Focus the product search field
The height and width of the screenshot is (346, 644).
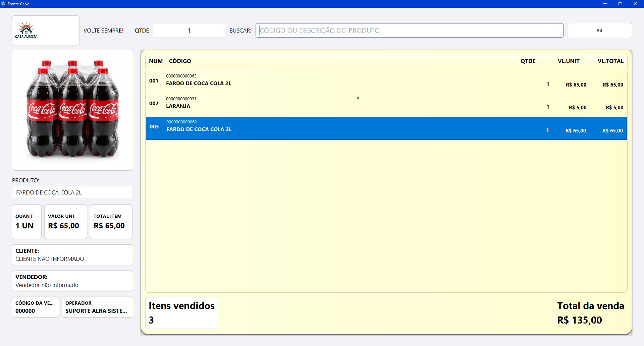(x=409, y=31)
